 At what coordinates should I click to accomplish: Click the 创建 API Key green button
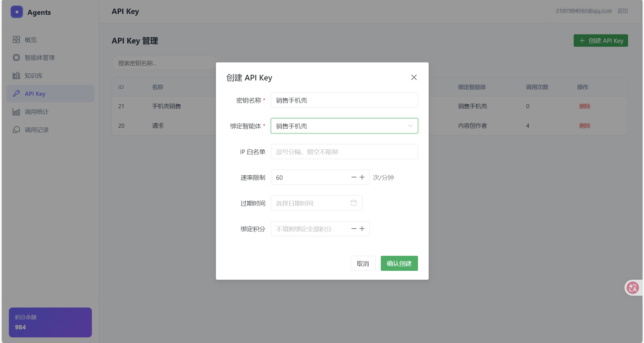[x=601, y=41]
